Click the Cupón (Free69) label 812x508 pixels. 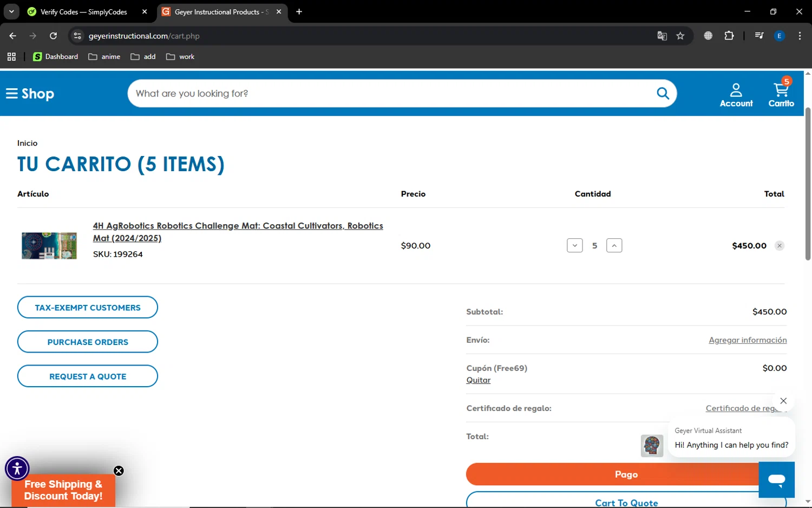pyautogui.click(x=496, y=368)
